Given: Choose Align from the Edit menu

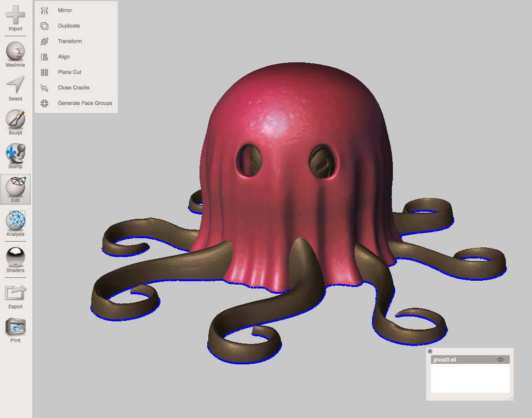Looking at the screenshot, I should [63, 57].
